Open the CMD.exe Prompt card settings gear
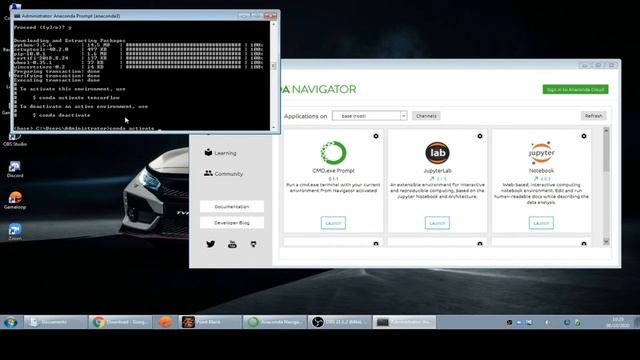Viewport: 640px width, 360px height. pos(376,136)
